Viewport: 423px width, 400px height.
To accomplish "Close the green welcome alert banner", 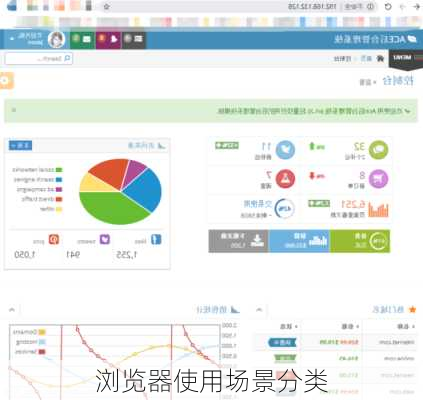I will coord(14,110).
